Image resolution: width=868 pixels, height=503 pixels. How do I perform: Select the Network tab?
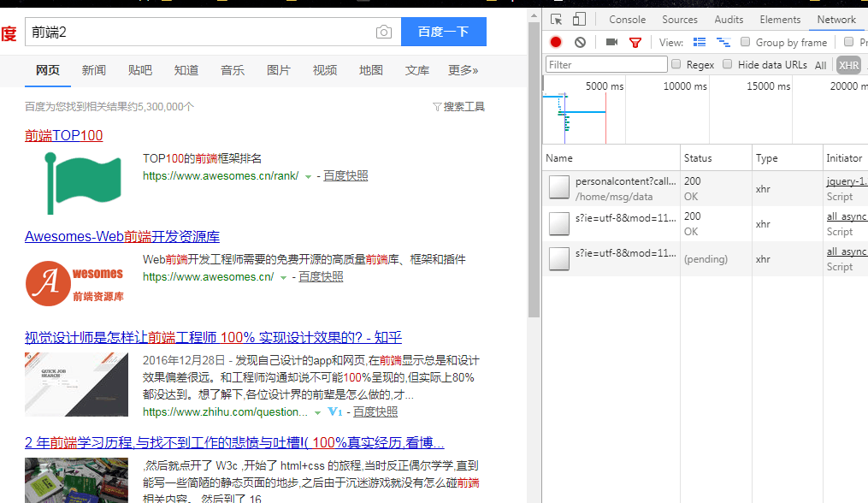point(836,20)
